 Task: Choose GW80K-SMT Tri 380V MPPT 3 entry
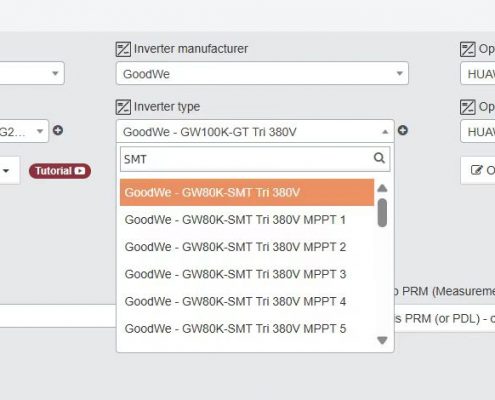click(247, 274)
